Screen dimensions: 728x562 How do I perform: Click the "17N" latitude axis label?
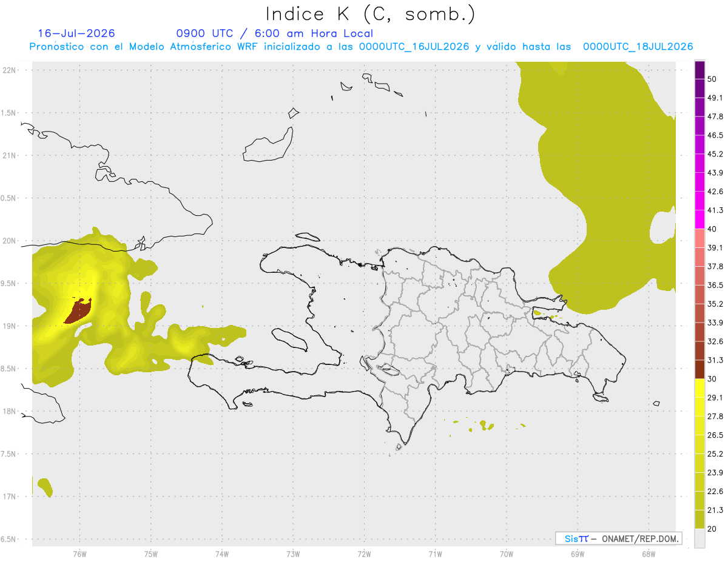[10, 497]
